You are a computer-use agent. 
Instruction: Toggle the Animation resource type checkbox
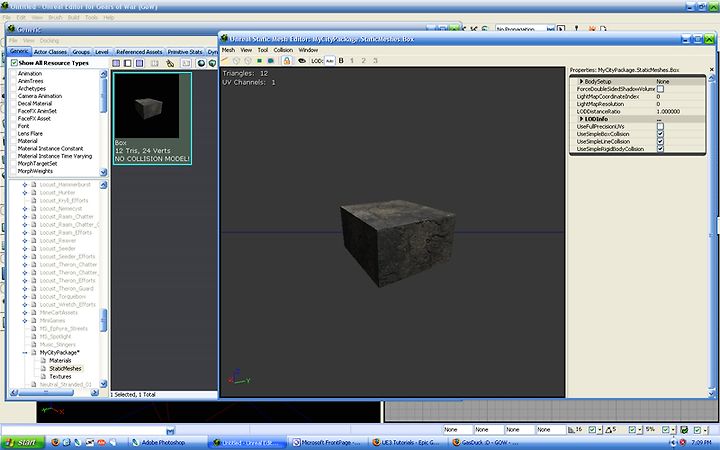[13, 73]
